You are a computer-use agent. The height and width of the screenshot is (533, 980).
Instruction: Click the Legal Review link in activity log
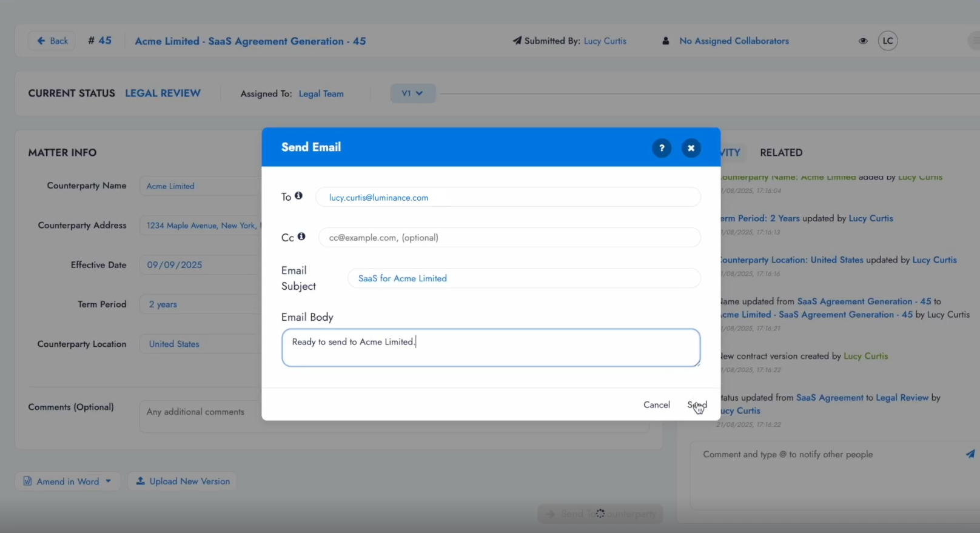pos(902,397)
